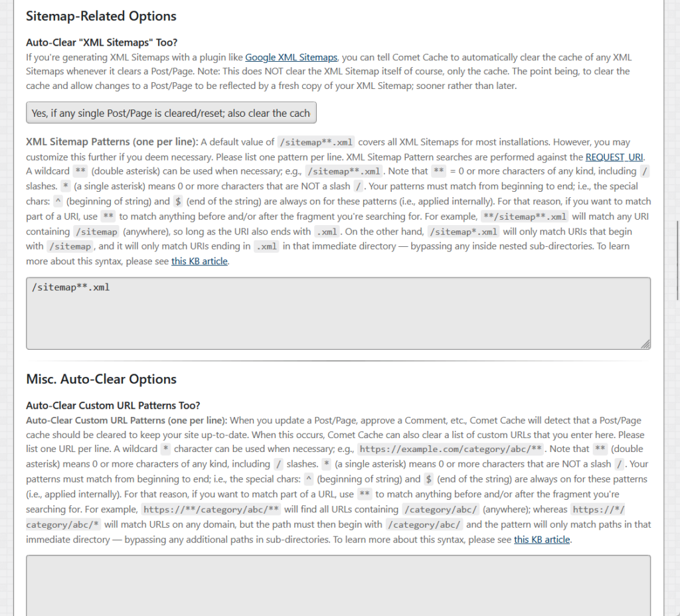This screenshot has height=616, width=680.
Task: Click the https://**/category/abc/** code snippet
Action: coord(211,509)
